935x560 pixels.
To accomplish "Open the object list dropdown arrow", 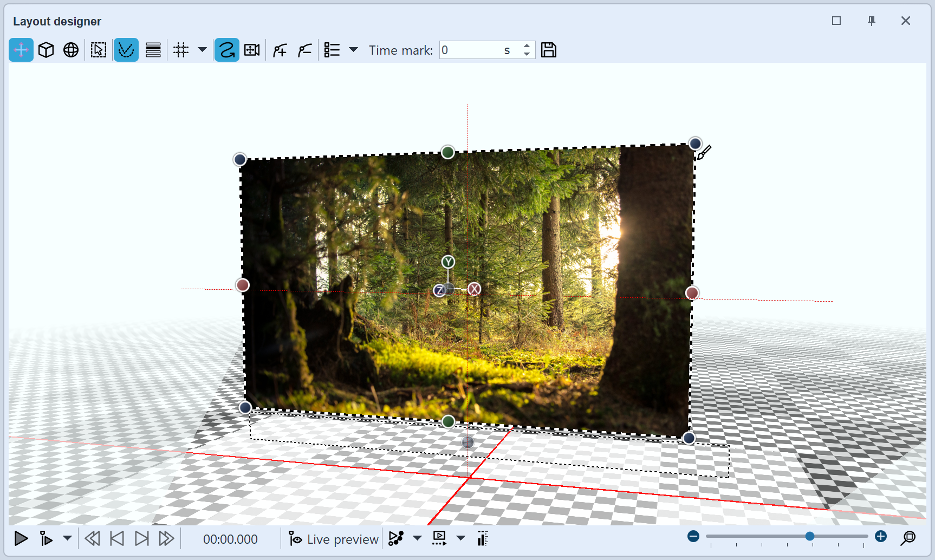I will tap(353, 49).
